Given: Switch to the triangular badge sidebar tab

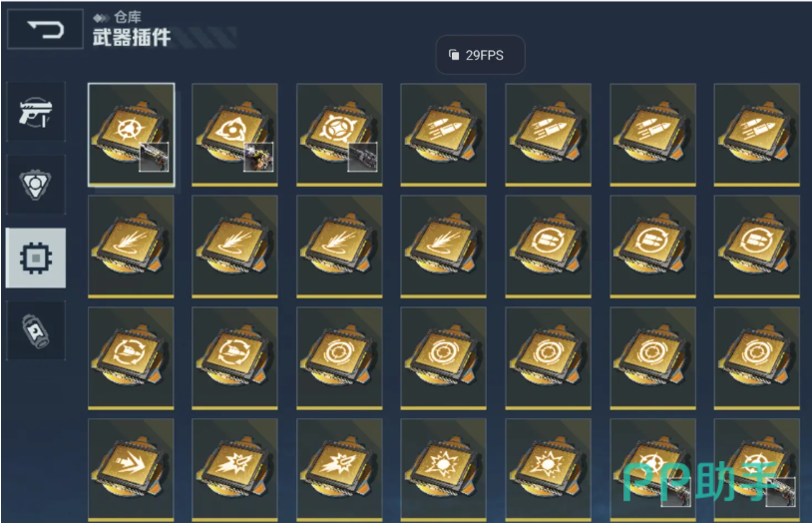Looking at the screenshot, I should pos(36,184).
